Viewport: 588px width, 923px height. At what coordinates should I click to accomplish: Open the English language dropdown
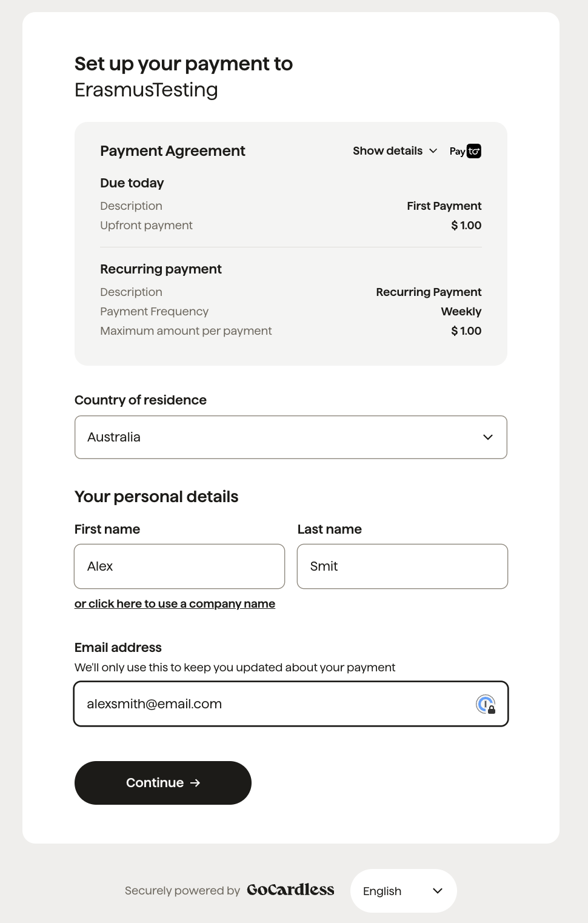[x=404, y=891]
